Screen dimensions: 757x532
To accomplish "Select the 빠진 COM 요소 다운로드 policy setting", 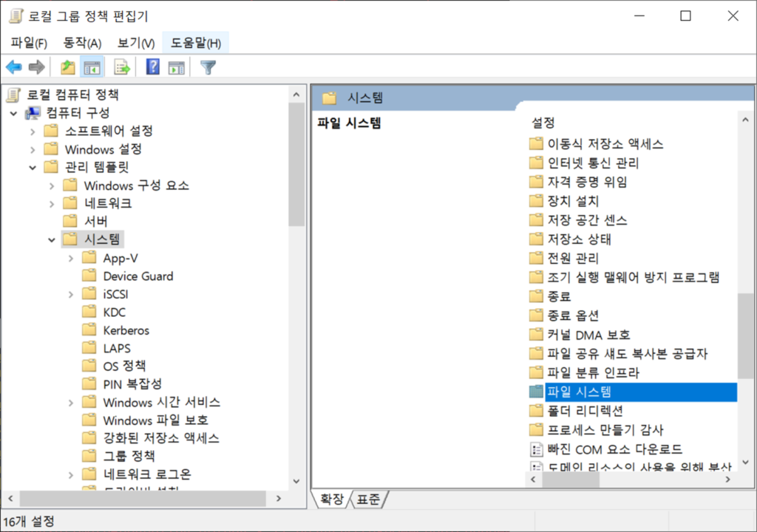I will click(615, 449).
